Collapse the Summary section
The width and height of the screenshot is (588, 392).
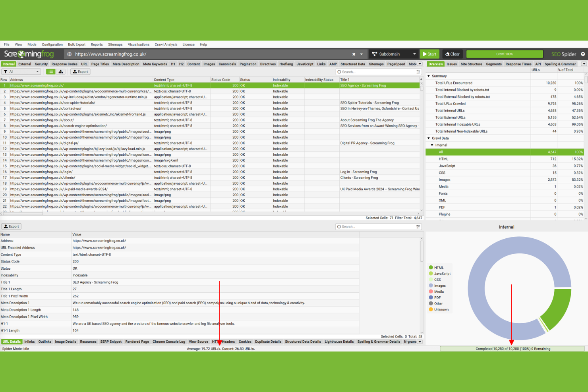429,76
